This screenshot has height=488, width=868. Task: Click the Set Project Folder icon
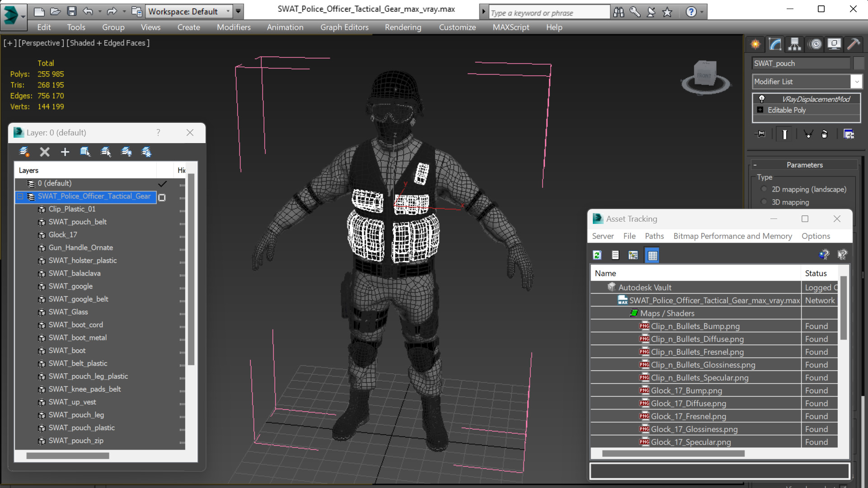[136, 12]
